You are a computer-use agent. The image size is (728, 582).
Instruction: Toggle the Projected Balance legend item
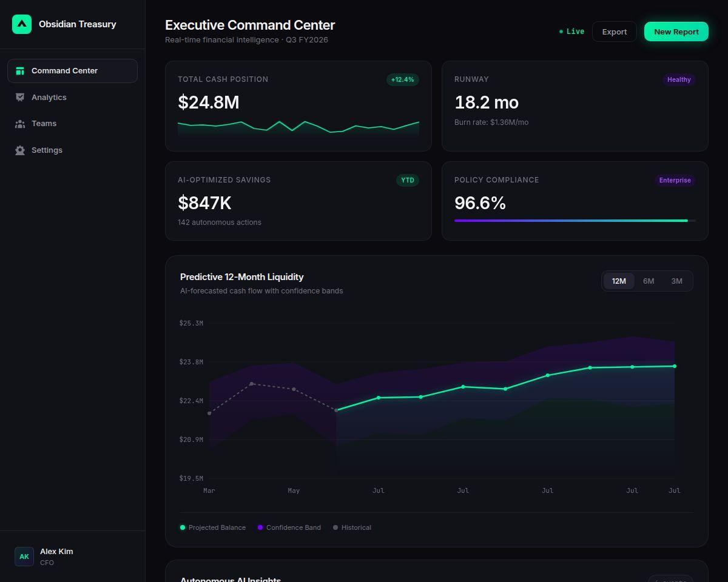(213, 527)
